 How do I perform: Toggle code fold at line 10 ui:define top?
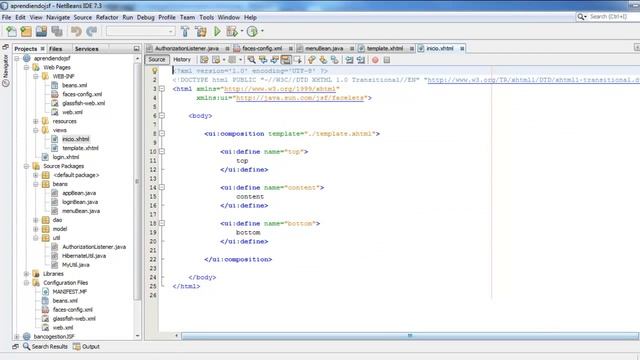click(x=162, y=151)
